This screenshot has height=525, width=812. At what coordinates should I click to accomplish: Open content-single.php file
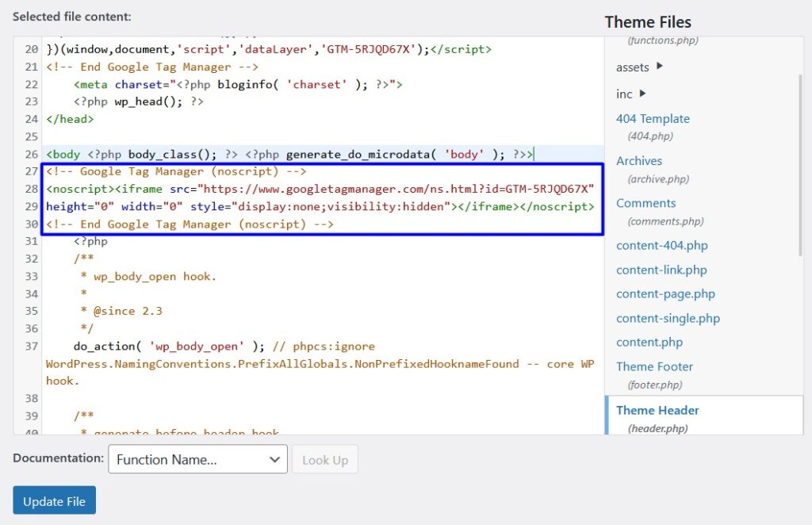668,318
